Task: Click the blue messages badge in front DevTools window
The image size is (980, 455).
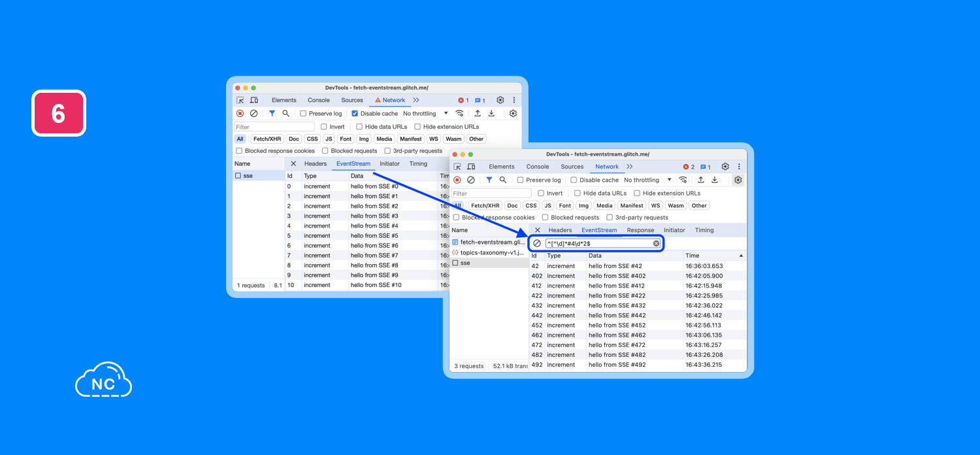Action: (x=705, y=167)
